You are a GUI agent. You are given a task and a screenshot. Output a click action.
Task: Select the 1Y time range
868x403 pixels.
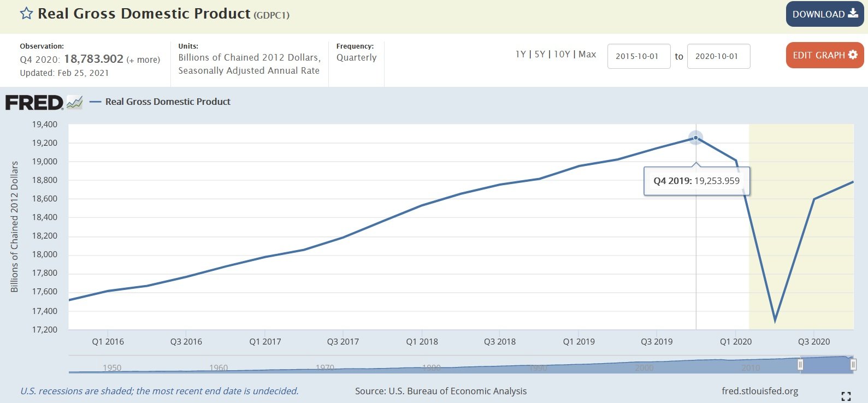coord(520,54)
